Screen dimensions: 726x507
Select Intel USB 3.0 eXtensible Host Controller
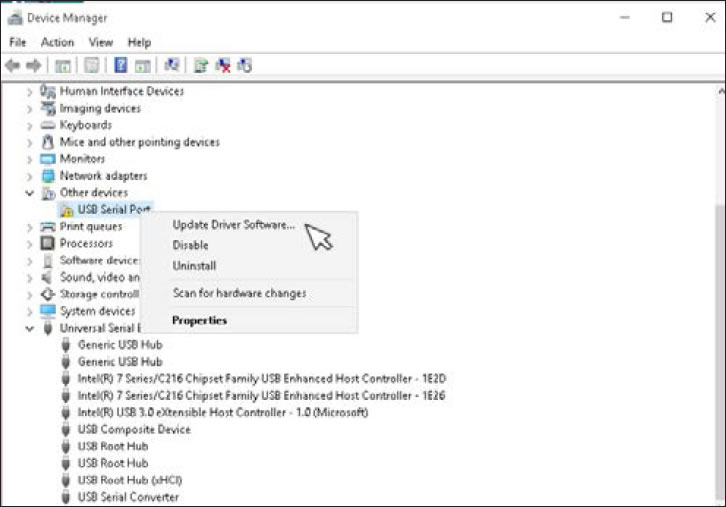click(223, 412)
